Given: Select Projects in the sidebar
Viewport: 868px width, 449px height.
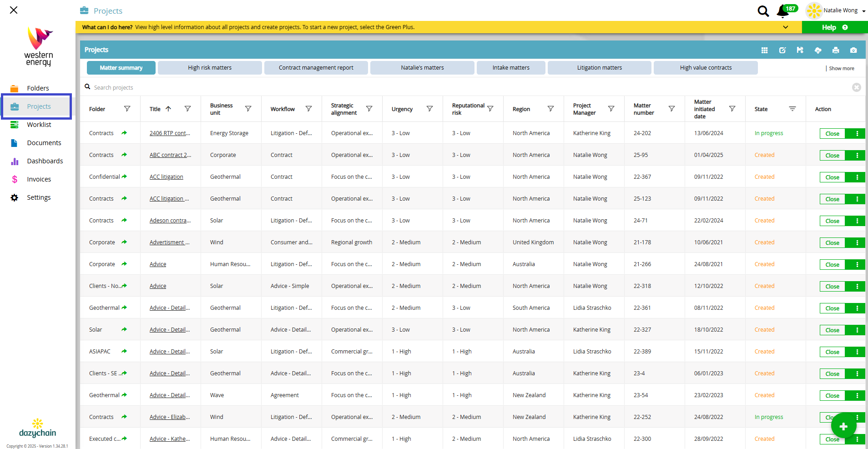Looking at the screenshot, I should click(36, 106).
